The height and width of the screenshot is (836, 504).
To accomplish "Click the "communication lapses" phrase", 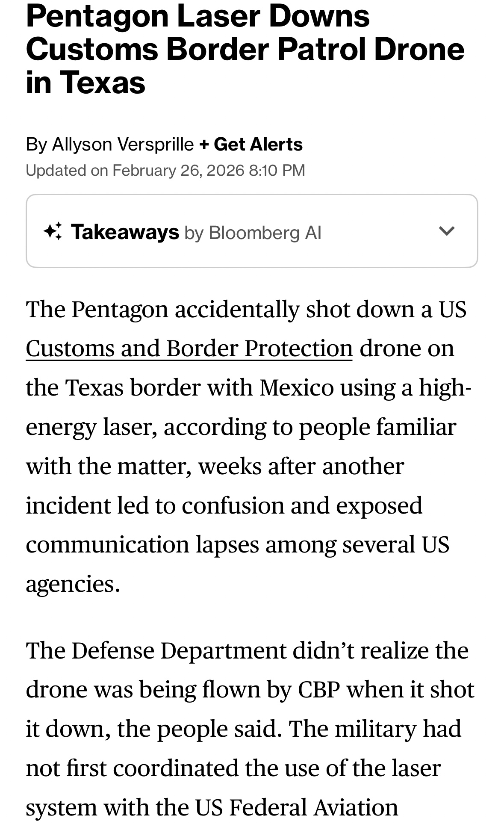I will [x=142, y=544].
